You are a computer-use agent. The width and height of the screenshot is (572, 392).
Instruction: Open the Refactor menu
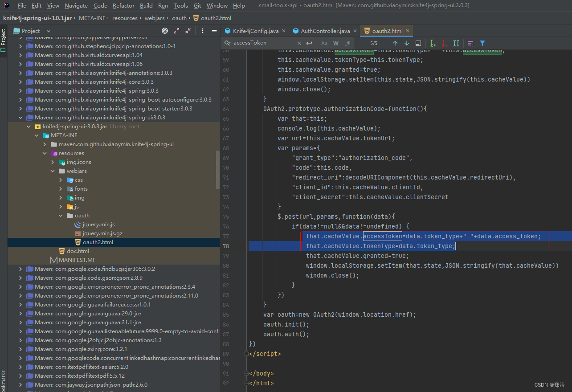(x=123, y=6)
